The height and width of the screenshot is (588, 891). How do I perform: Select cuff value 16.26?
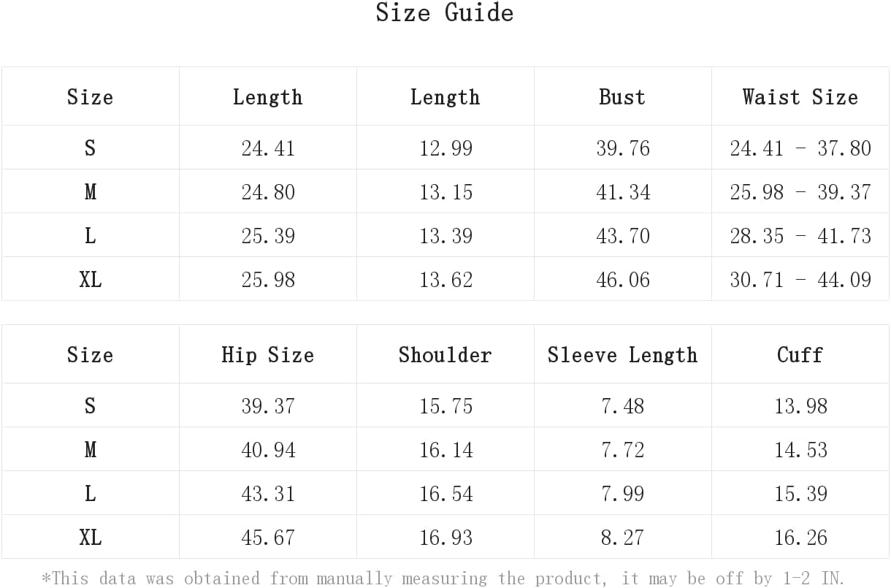[x=800, y=538]
